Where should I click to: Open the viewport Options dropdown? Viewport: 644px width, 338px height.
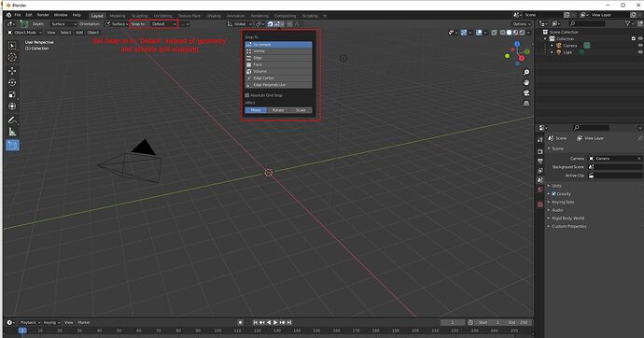(522, 24)
